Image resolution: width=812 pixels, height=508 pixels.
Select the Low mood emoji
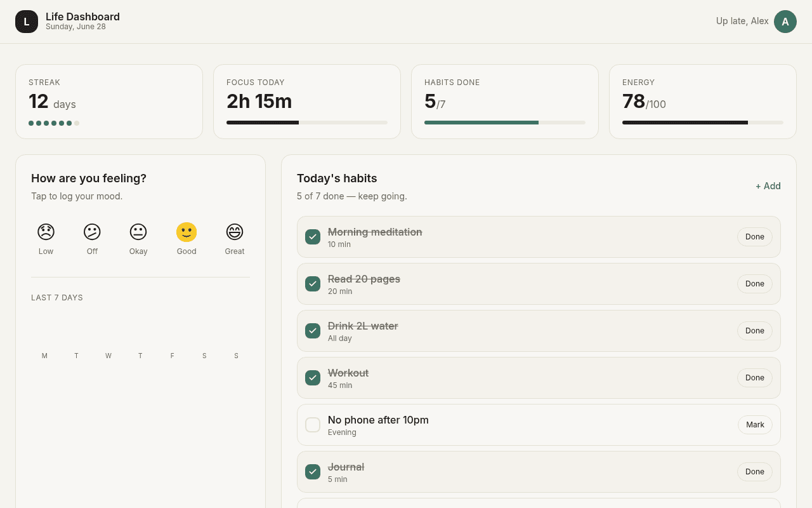46,232
